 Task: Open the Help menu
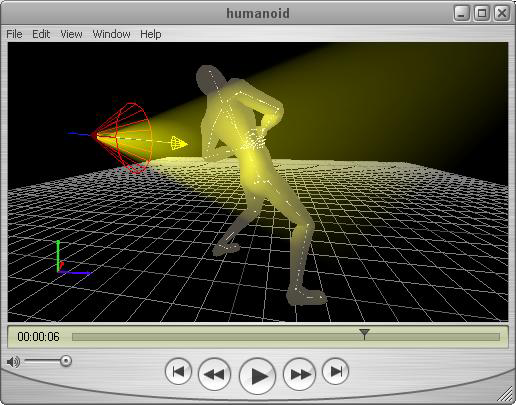coord(151,34)
